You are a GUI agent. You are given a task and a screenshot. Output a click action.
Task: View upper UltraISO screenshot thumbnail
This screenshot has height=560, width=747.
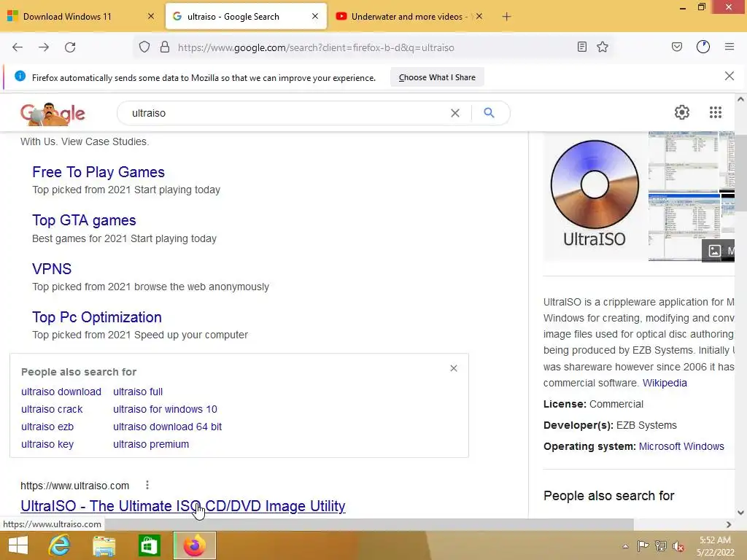(x=683, y=161)
